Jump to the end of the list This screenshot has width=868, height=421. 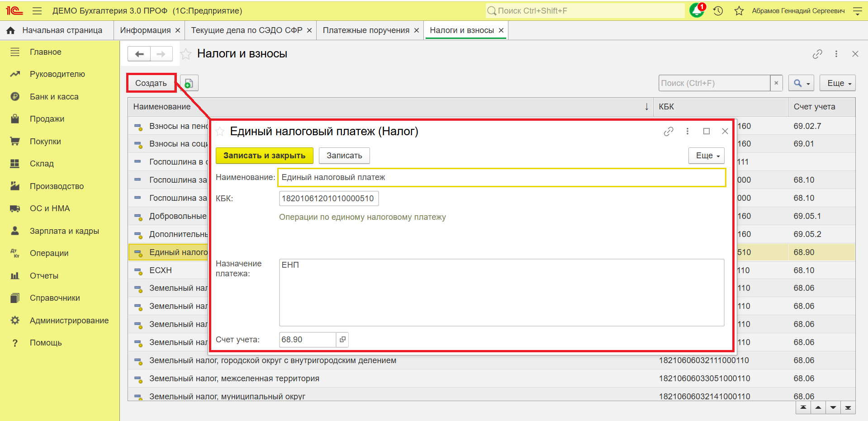(x=848, y=407)
